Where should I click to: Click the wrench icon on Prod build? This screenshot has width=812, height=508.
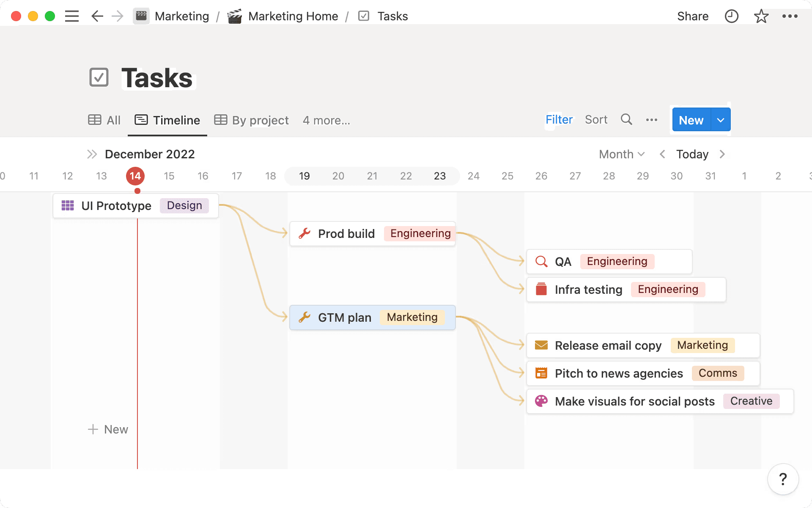click(x=305, y=233)
